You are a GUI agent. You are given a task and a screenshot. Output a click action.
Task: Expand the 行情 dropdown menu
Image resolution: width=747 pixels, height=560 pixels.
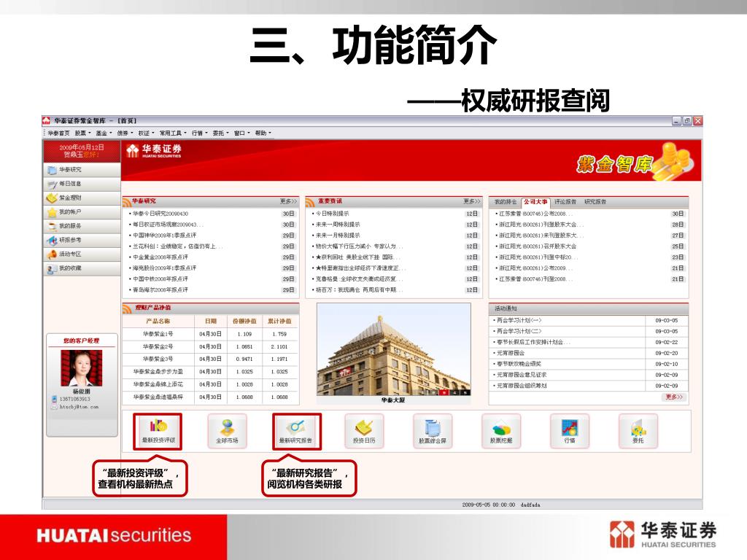pyautogui.click(x=199, y=133)
